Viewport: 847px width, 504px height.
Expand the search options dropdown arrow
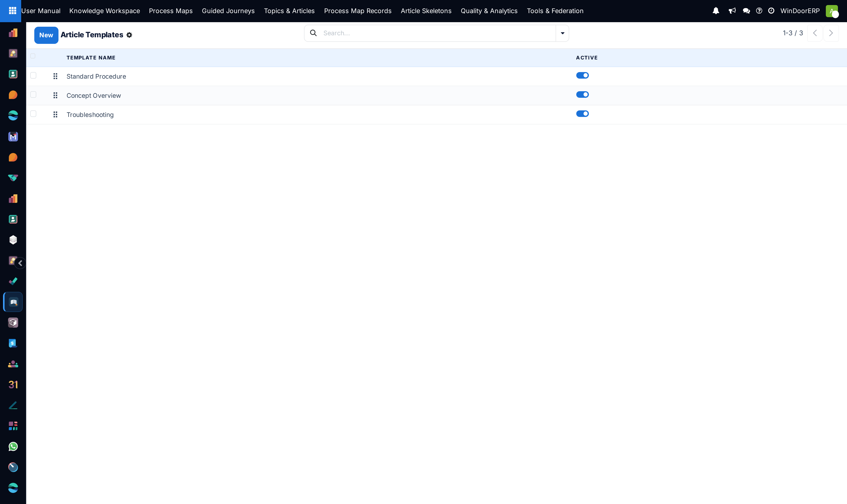point(562,33)
